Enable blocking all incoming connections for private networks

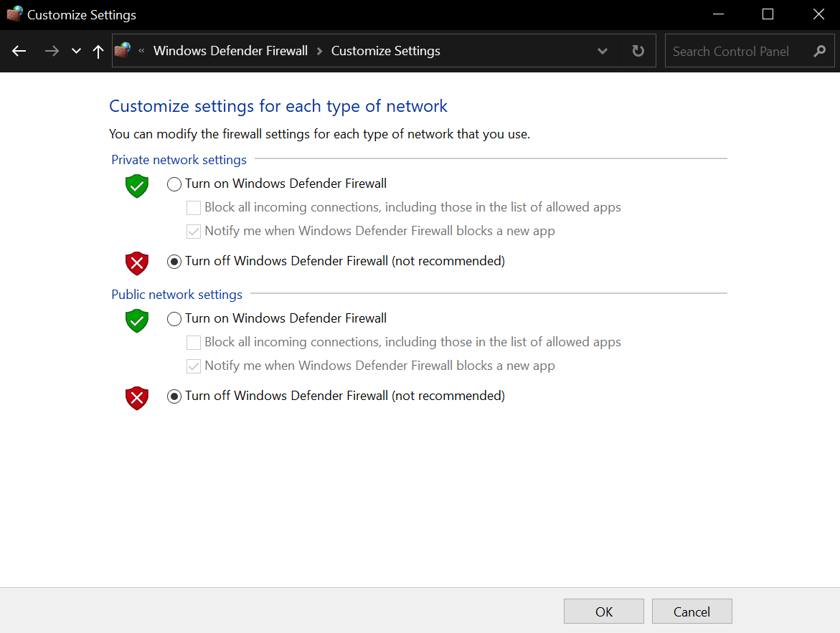coord(193,207)
